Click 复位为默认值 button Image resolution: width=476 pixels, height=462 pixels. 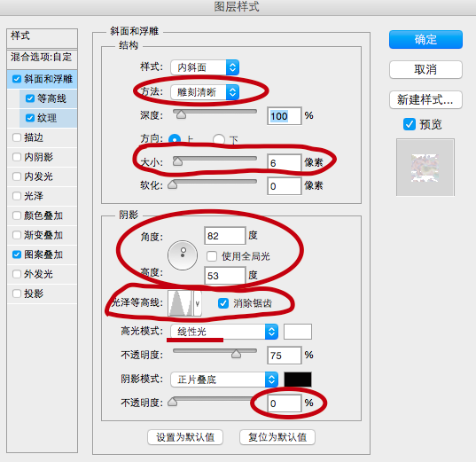(277, 437)
